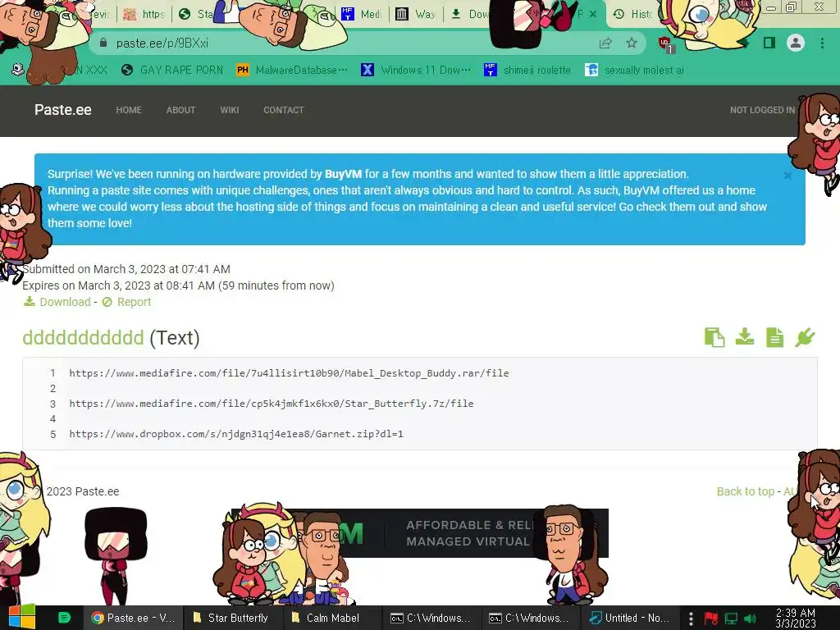Image resolution: width=840 pixels, height=630 pixels.
Task: Click the Report link
Action: click(127, 302)
